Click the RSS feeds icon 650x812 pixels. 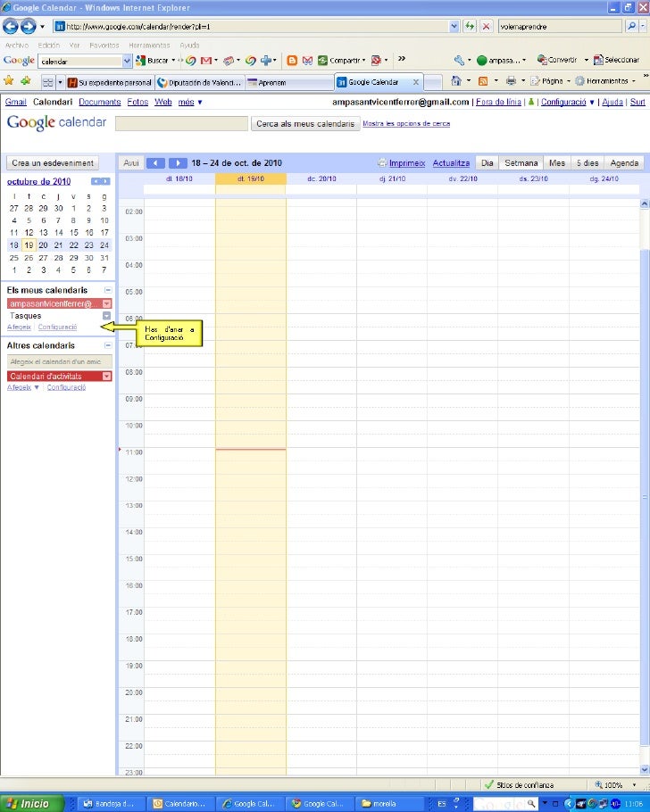(483, 81)
